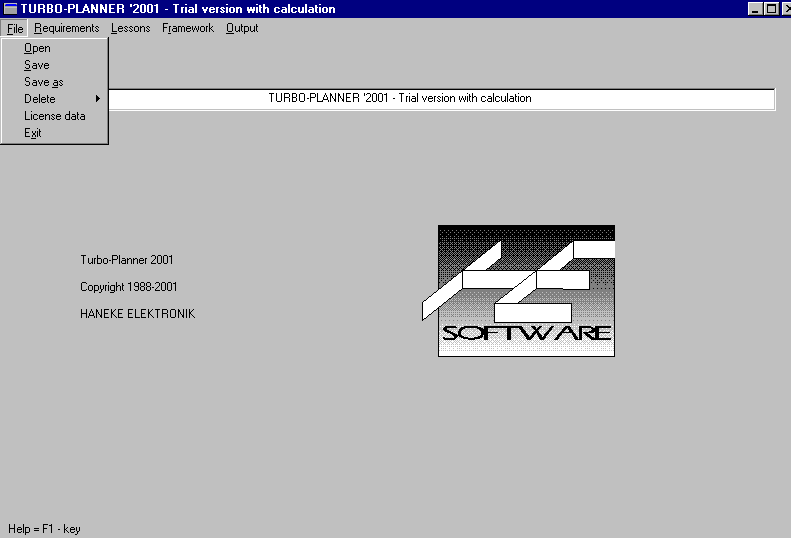Minimize the Turbo-Planner window

(755, 9)
